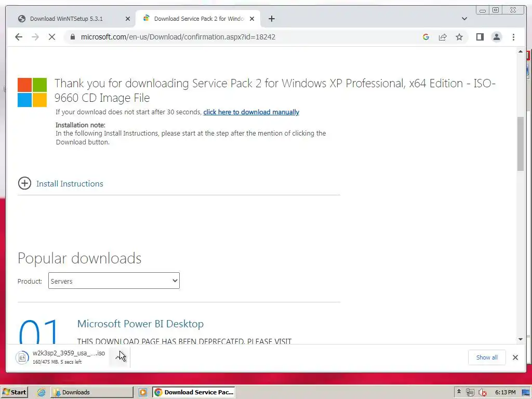
Task: Close the downloads bar
Action: [515, 357]
